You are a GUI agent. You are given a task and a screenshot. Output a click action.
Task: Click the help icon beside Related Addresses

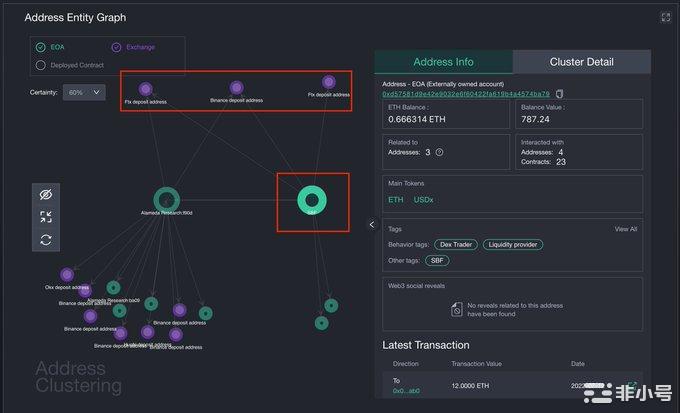point(440,152)
